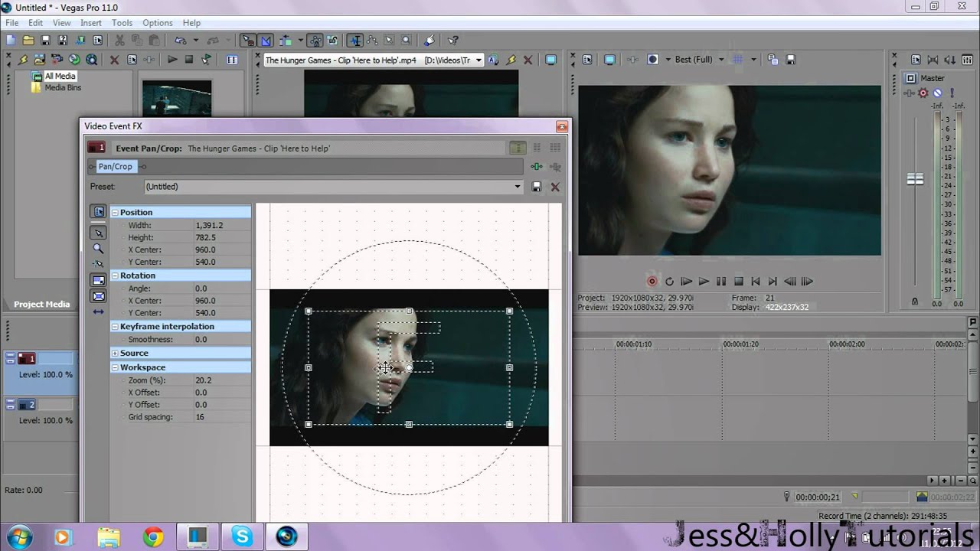Click the Width value field 1,391.2
Viewport: 980px width, 551px height.
pos(222,226)
